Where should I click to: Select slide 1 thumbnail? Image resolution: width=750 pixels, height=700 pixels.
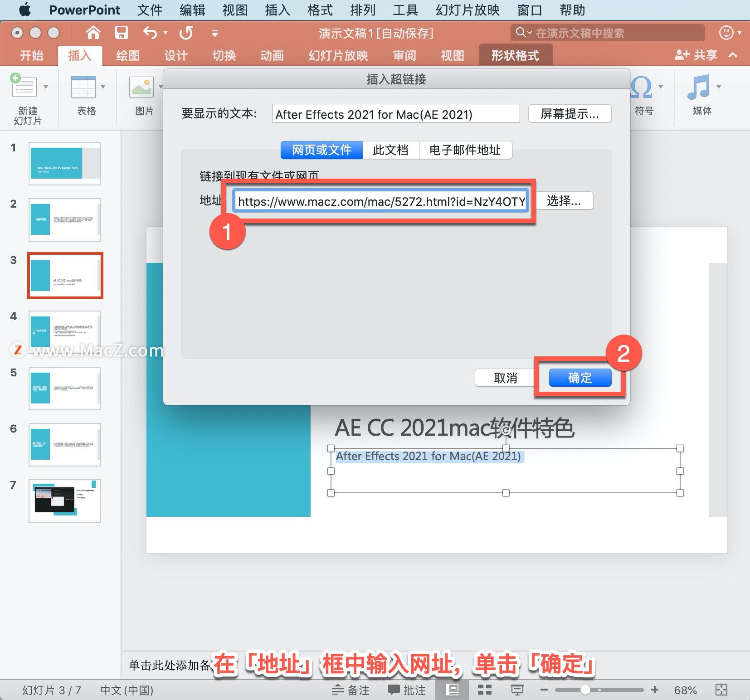tap(65, 164)
